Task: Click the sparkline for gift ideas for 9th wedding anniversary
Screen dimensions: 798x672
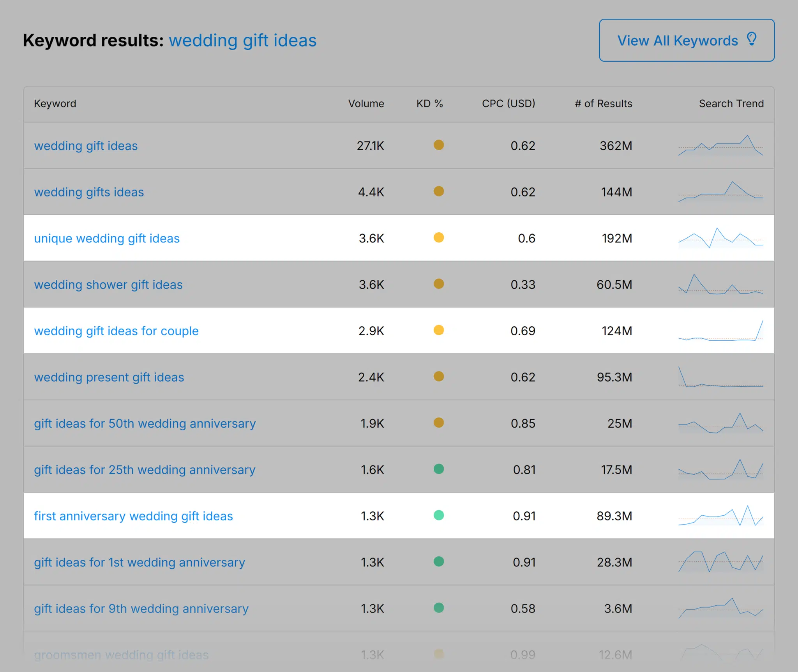Action: click(720, 608)
